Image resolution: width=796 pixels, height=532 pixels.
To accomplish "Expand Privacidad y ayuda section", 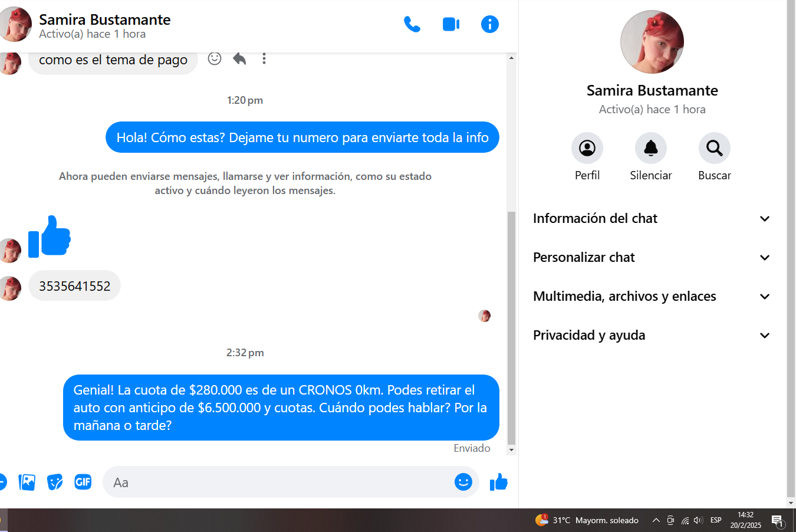I will coord(652,335).
